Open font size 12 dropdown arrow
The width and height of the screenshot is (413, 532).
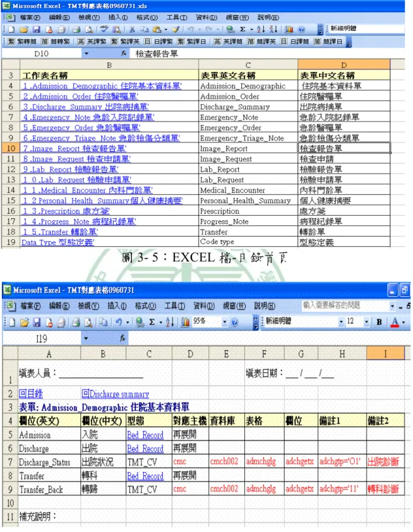[x=366, y=322]
